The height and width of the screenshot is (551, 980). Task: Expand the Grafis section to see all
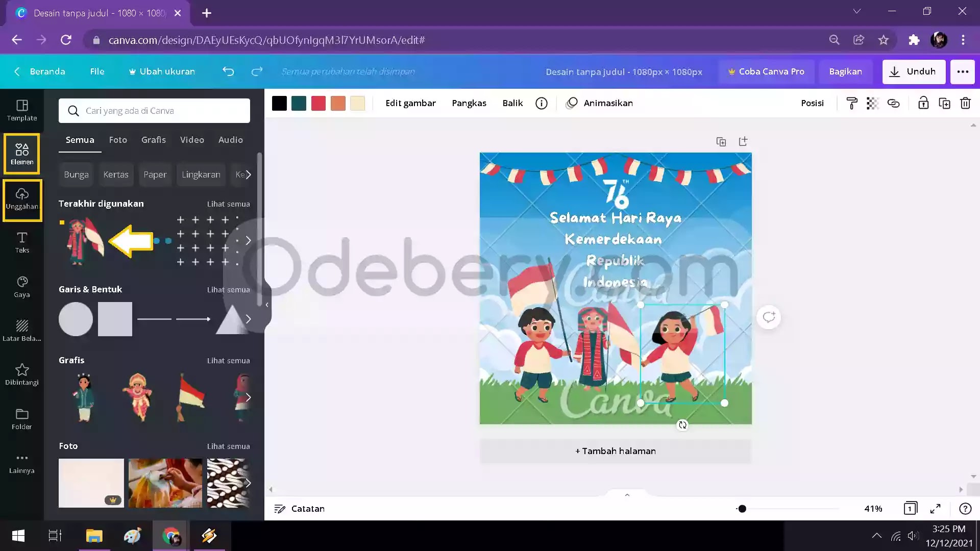(x=228, y=360)
